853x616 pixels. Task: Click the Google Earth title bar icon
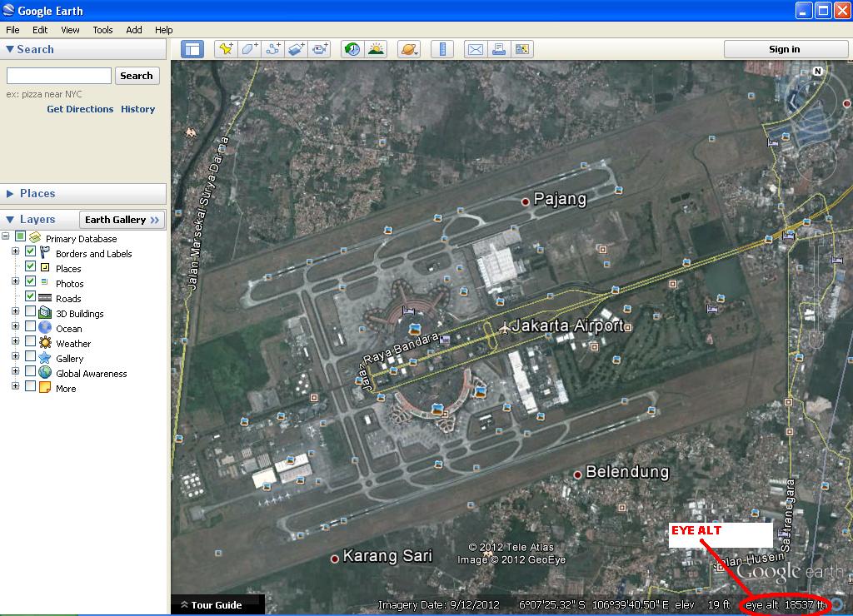click(8, 10)
